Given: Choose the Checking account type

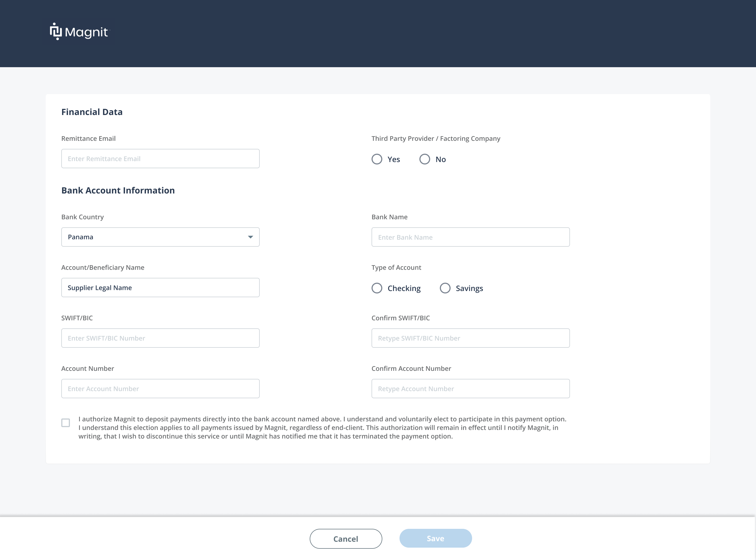Looking at the screenshot, I should click(377, 288).
